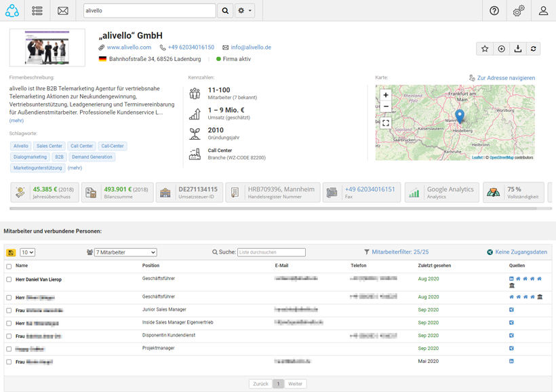This screenshot has height=392, width=556.
Task: Click the refresh company data icon
Action: [534, 49]
